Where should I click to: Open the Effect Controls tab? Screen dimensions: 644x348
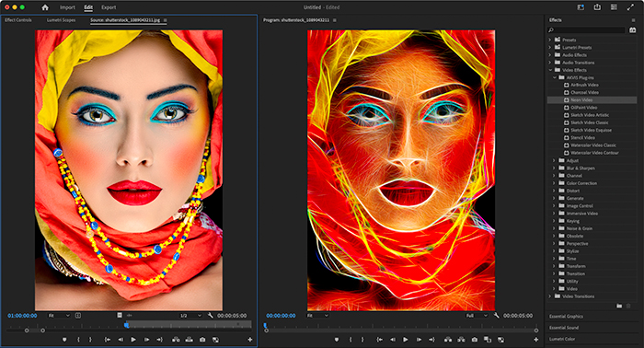click(x=18, y=19)
